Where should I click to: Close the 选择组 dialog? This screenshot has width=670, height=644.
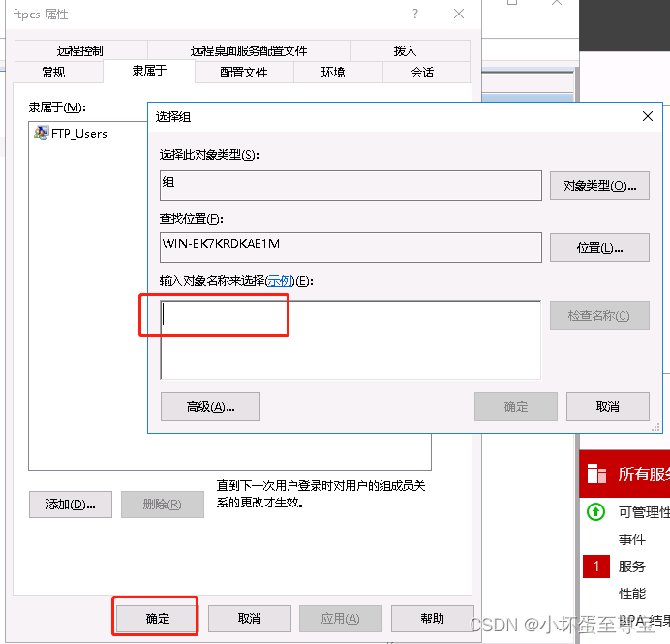tap(648, 116)
